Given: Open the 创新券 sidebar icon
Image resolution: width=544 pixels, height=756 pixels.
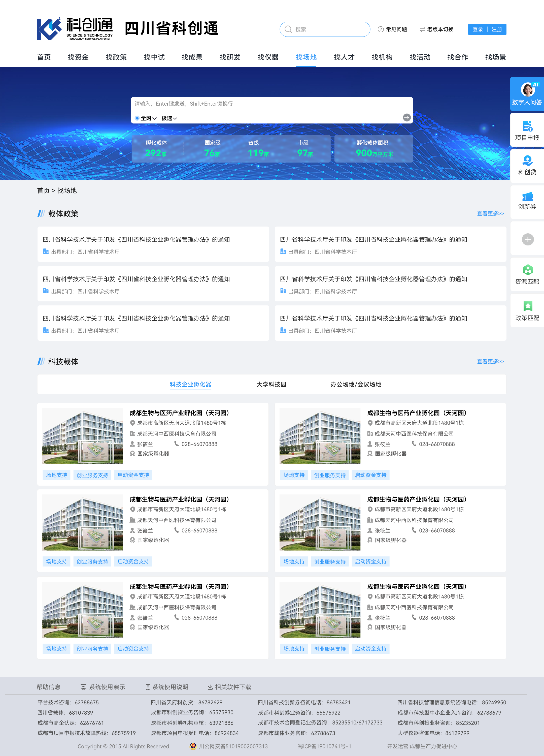Looking at the screenshot, I should click(x=527, y=197).
